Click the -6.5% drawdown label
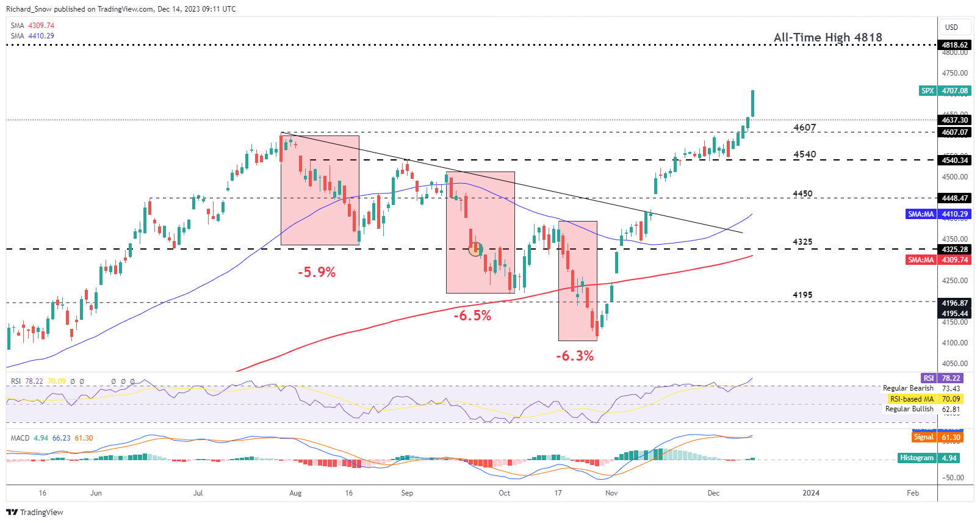The image size is (980, 523). (x=472, y=316)
